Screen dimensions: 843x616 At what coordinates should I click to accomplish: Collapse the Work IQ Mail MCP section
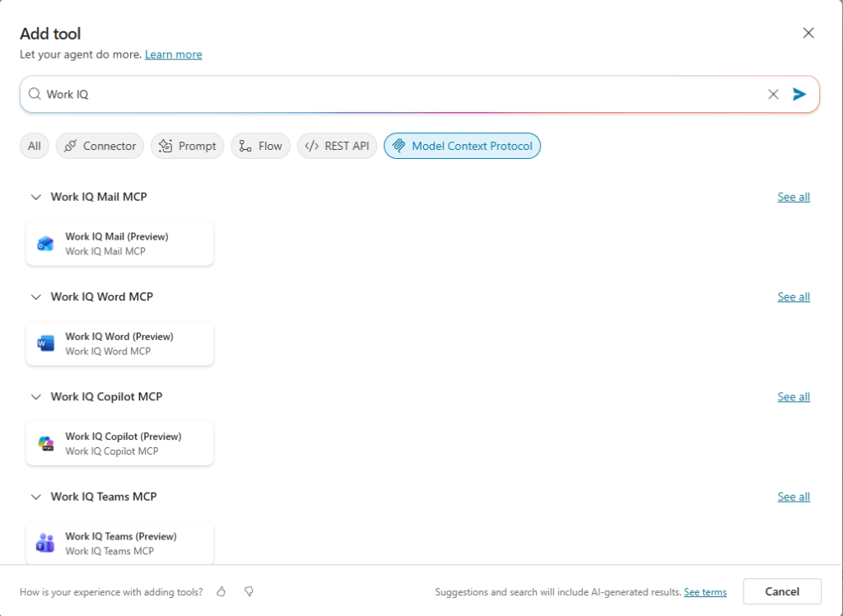point(36,197)
